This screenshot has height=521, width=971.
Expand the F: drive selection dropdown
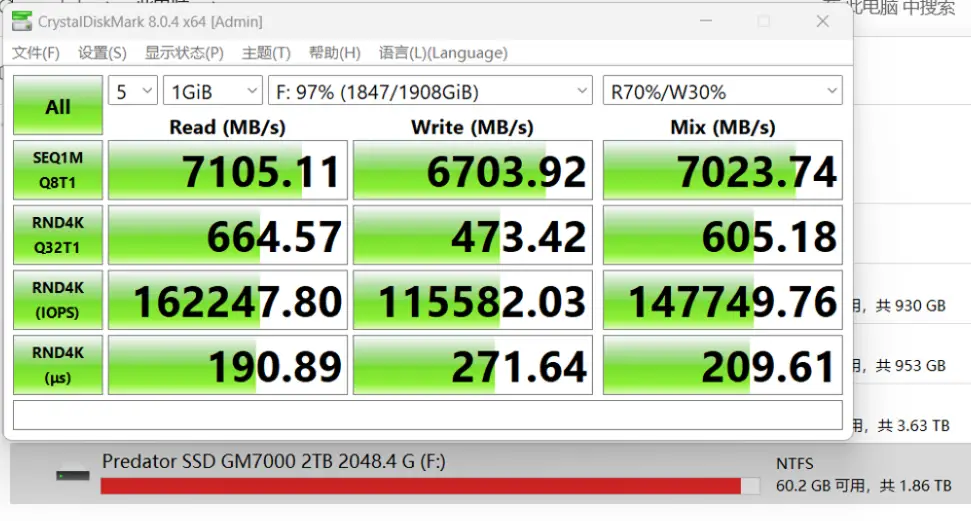[x=431, y=92]
